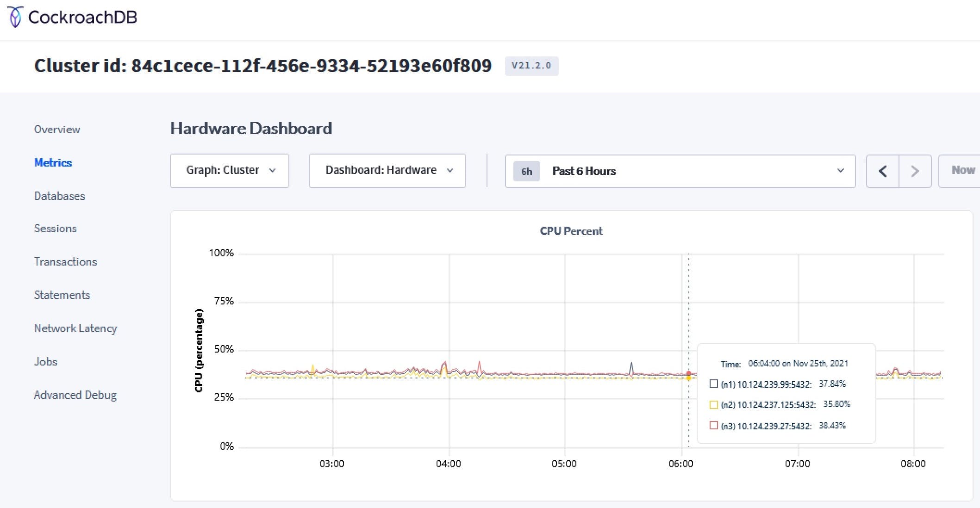Click the 25% y-axis label
Screen dimensions: 980x508
pos(224,397)
